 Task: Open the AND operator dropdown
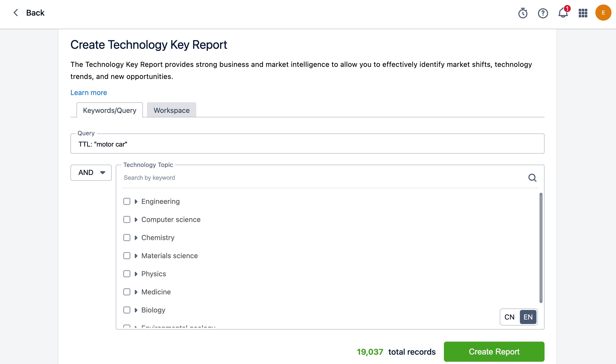click(91, 172)
